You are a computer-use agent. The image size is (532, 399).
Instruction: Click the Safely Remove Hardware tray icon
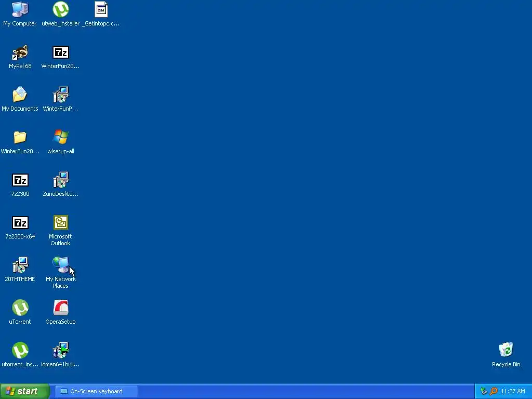point(484,391)
